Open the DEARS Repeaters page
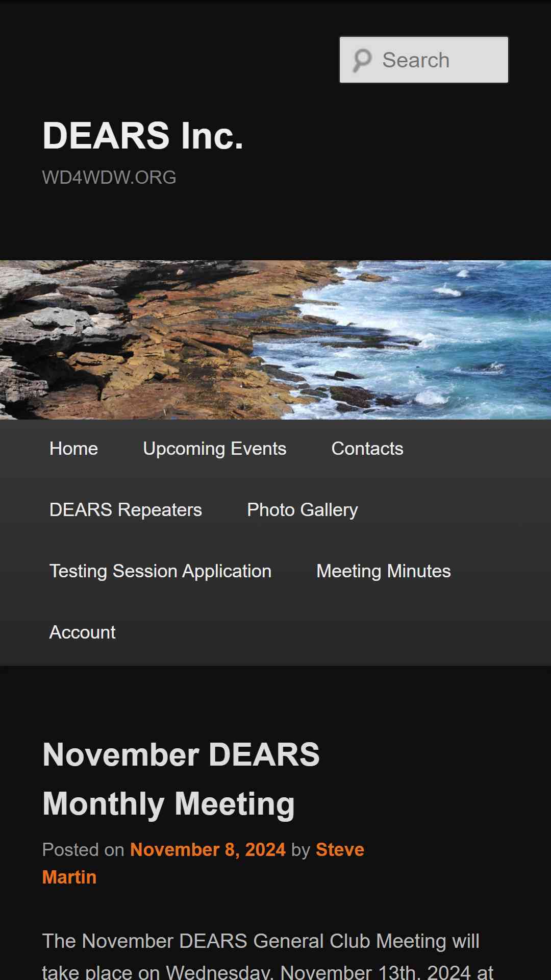 126,510
